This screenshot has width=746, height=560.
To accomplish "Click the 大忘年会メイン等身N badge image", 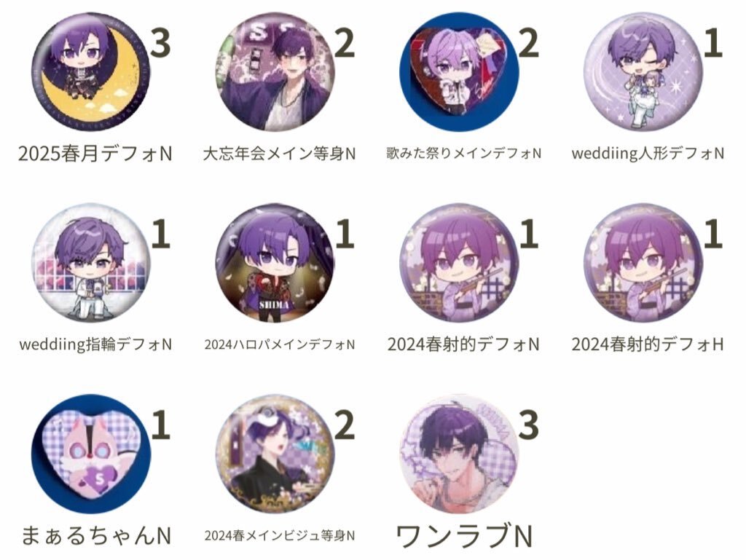I will (x=275, y=71).
